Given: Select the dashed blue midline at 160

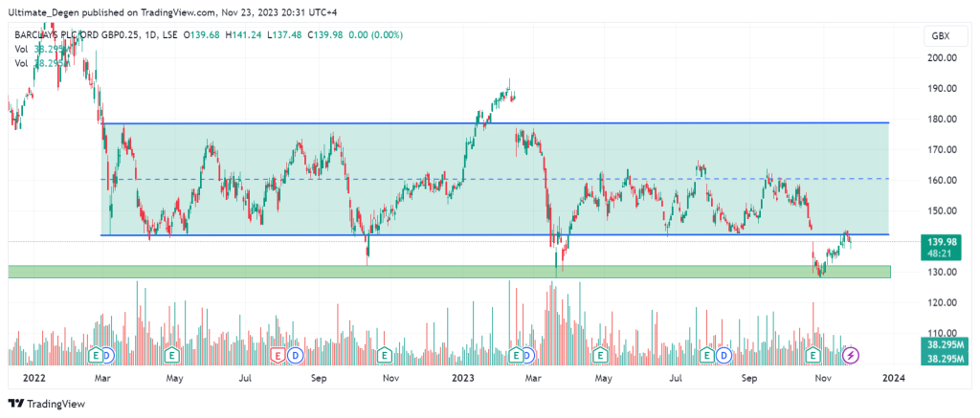Looking at the screenshot, I should [495, 179].
